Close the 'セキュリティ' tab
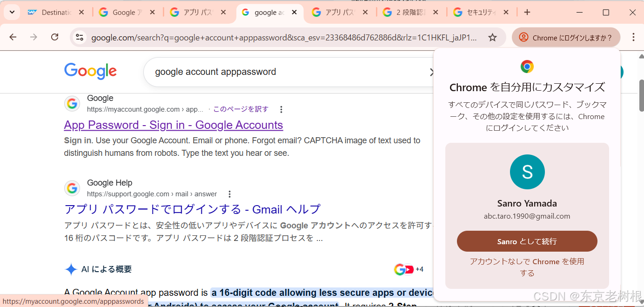644x307 pixels. tap(506, 13)
